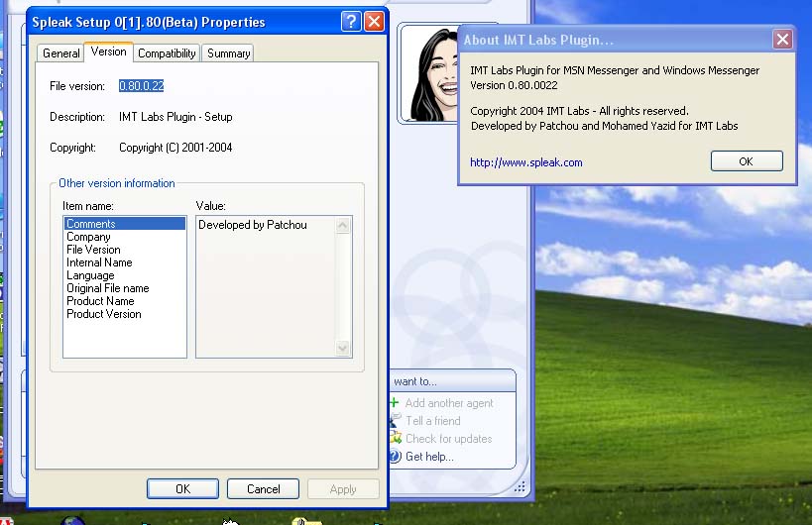Close the Spleak Setup Properties dialog

tap(374, 22)
